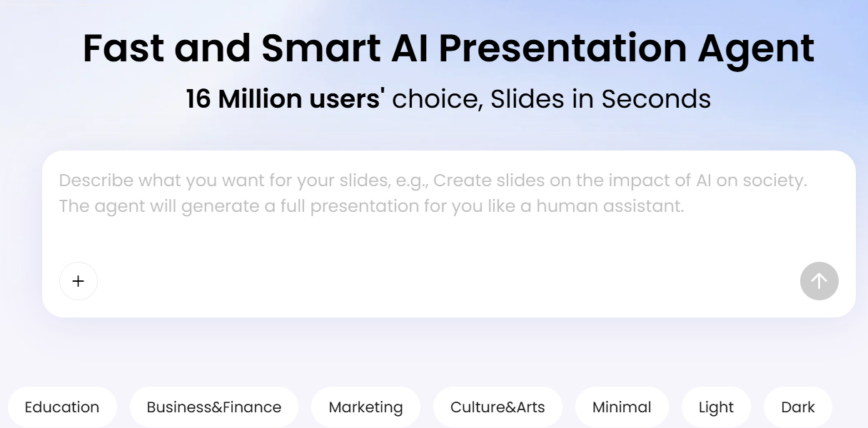This screenshot has height=428, width=868.
Task: Apply the Minimal style filter
Action: pyautogui.click(x=622, y=407)
